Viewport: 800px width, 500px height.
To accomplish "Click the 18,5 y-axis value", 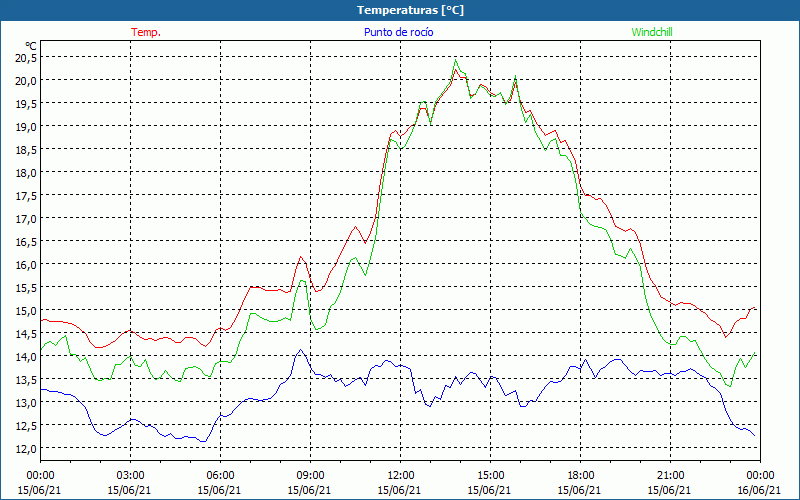I will (x=26, y=149).
